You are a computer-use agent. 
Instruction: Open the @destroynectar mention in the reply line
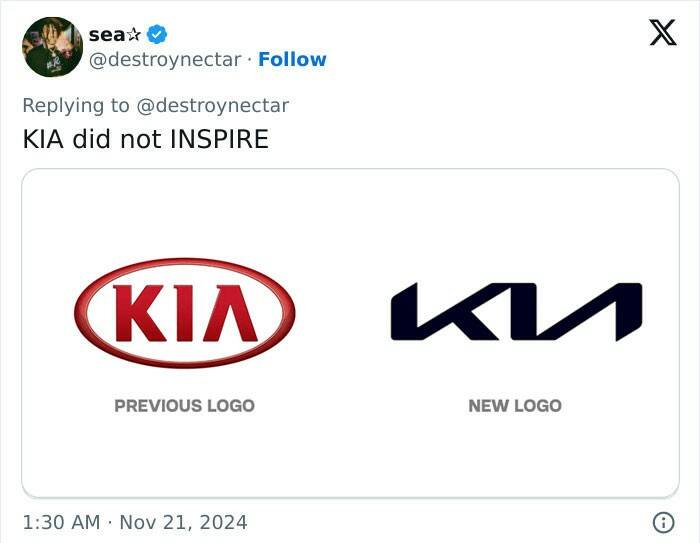212,105
